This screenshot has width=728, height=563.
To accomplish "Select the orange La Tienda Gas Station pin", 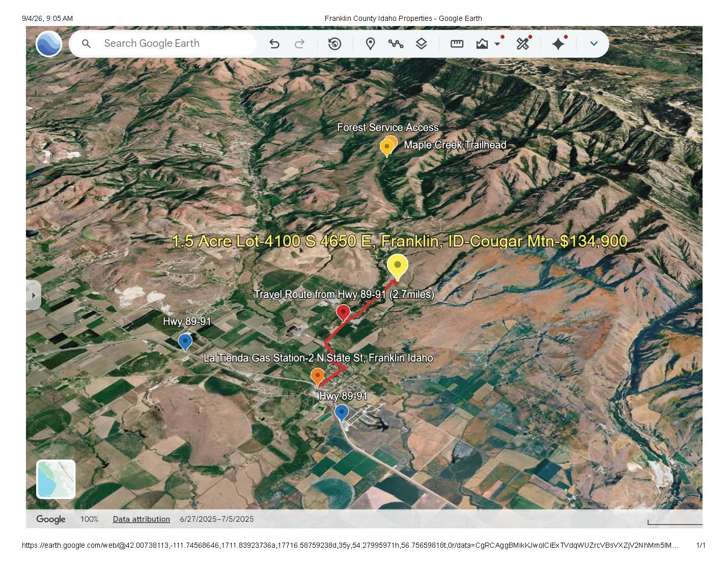I will 318,377.
